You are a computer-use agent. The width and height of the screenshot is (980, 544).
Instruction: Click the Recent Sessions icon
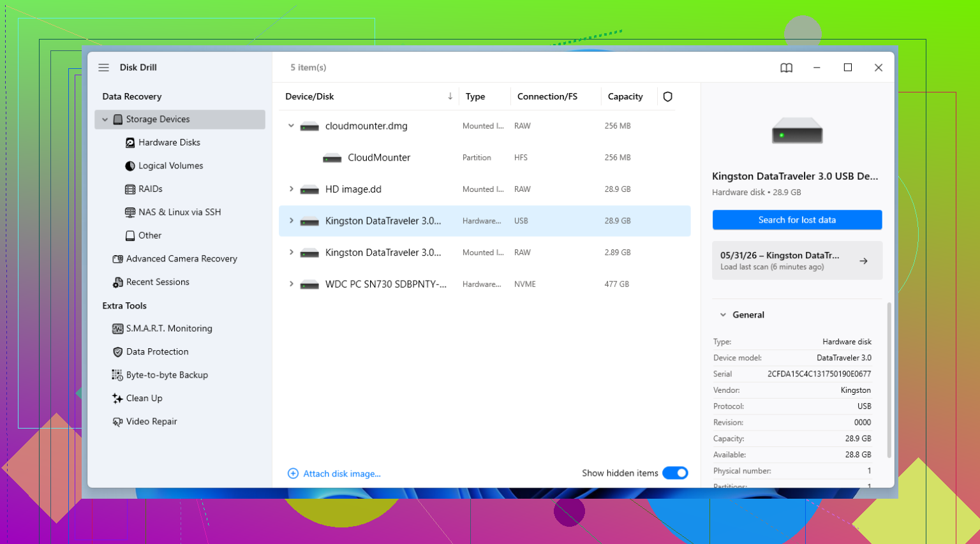pos(117,283)
